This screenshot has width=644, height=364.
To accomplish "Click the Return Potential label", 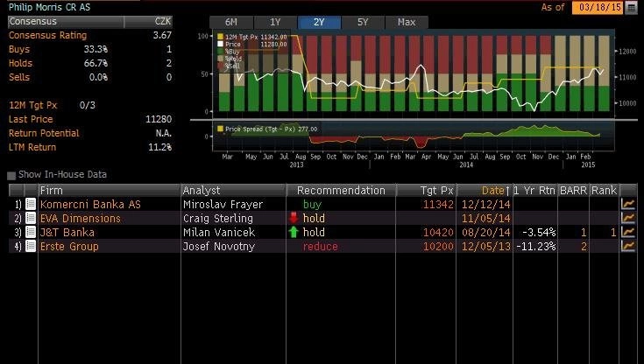I will pyautogui.click(x=44, y=133).
